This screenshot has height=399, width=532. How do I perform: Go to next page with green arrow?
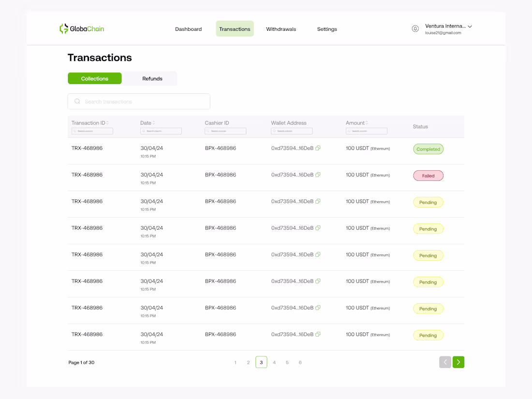click(458, 362)
